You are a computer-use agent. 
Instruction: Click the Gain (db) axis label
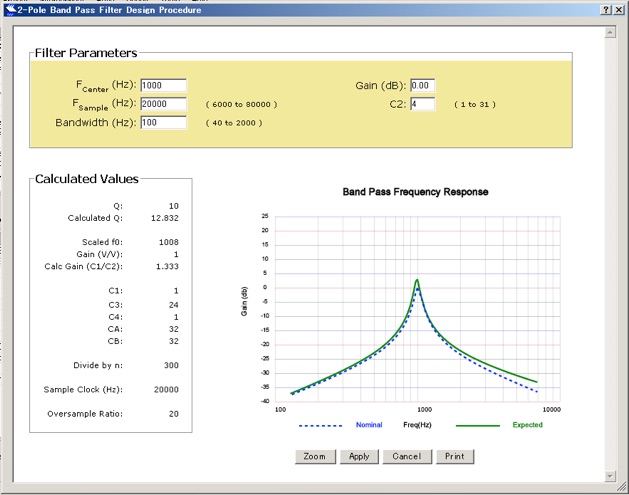[x=244, y=301]
